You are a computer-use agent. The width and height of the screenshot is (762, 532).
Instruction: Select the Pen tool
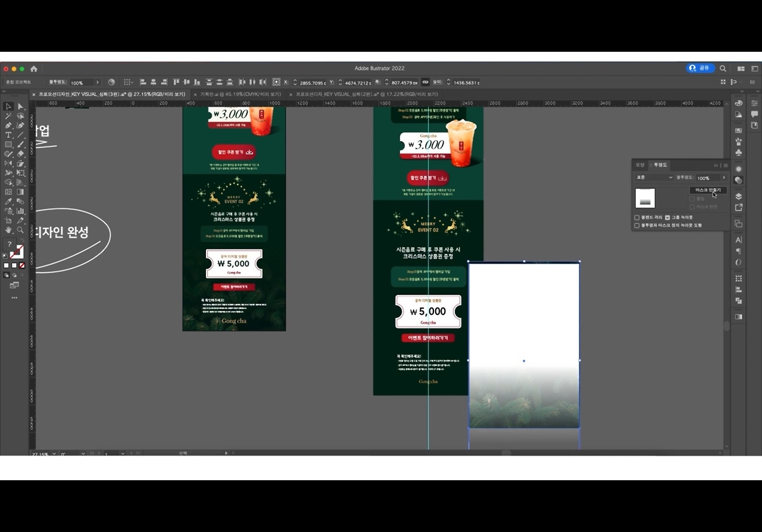pos(9,126)
